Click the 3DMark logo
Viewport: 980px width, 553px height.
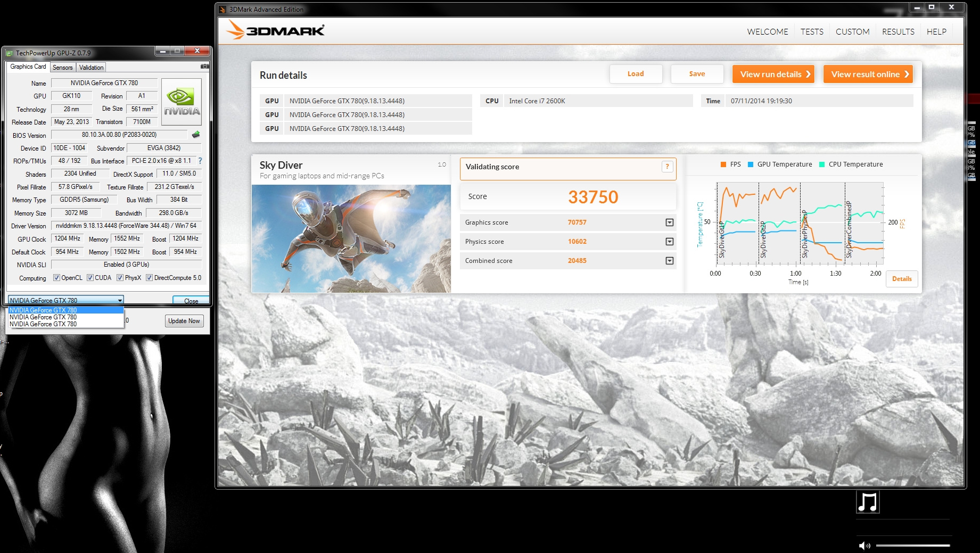coord(275,30)
